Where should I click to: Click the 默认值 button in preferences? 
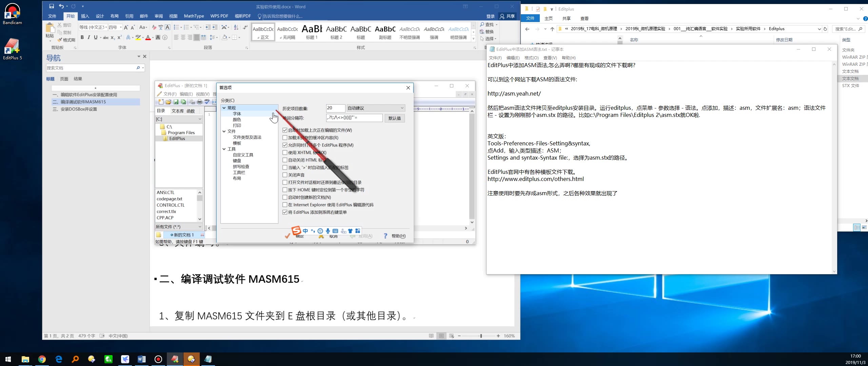pyautogui.click(x=394, y=118)
